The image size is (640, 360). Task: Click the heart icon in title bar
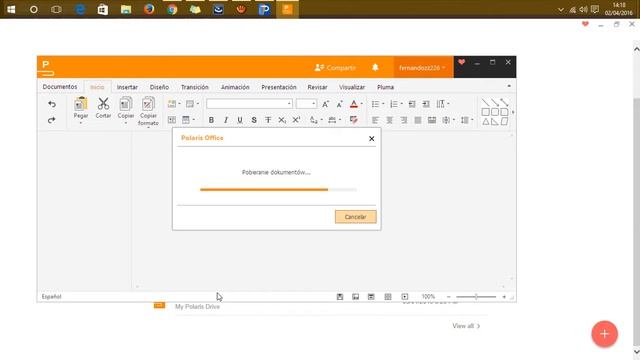[x=461, y=62]
